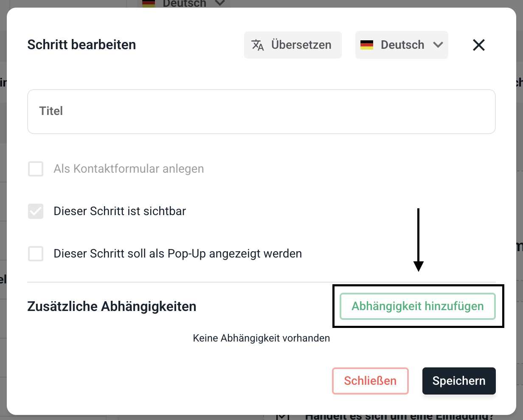Viewport: 523px width, 420px height.
Task: Close the Schritt bearbeiten dialog with X
Action: coord(479,45)
